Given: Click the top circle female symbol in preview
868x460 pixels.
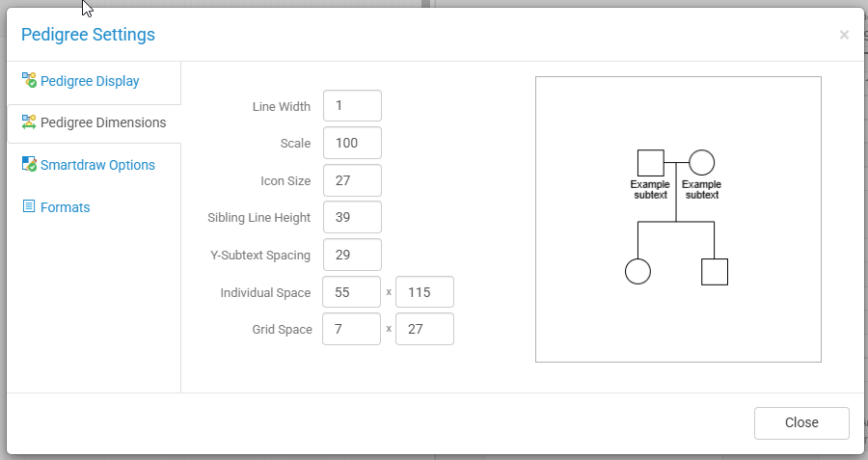Looking at the screenshot, I should (701, 163).
